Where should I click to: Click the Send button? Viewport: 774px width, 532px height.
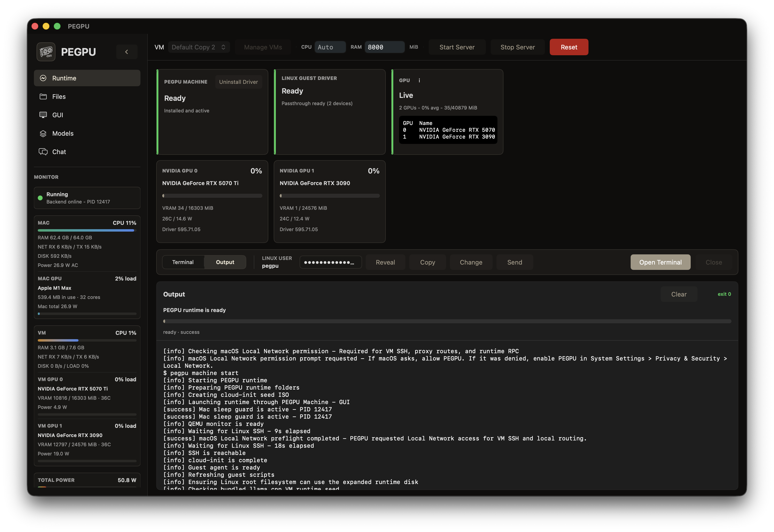(514, 262)
